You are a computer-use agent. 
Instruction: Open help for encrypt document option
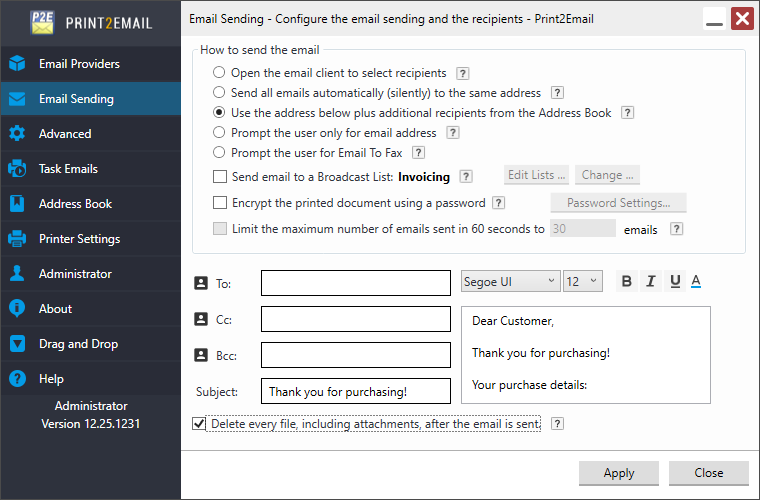[498, 203]
